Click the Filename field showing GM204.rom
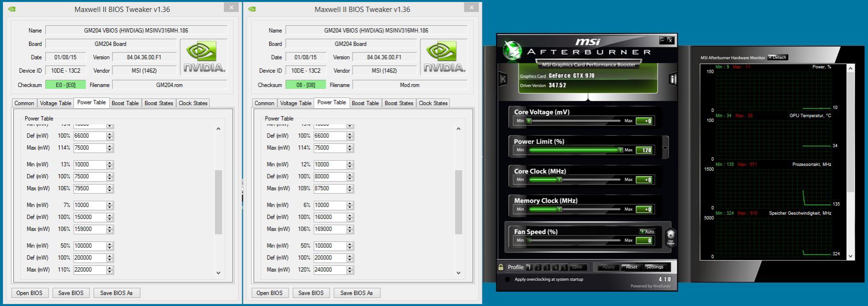This screenshot has width=868, height=306. [x=169, y=85]
